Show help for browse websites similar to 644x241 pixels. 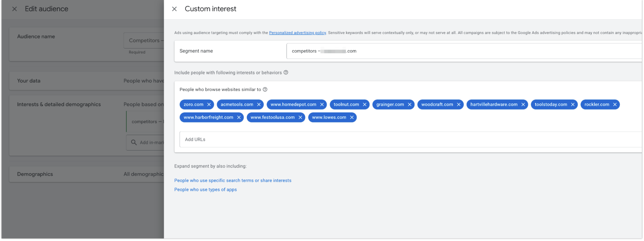click(x=265, y=89)
